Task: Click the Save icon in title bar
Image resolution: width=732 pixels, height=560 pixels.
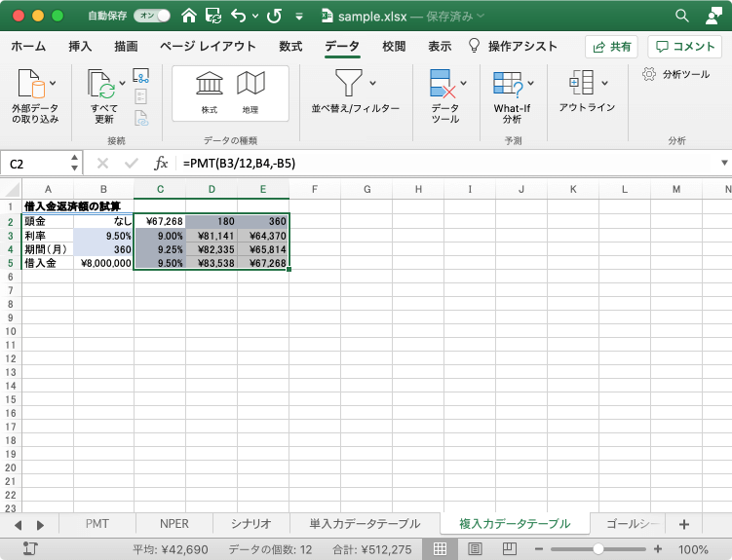Action: pyautogui.click(x=213, y=16)
